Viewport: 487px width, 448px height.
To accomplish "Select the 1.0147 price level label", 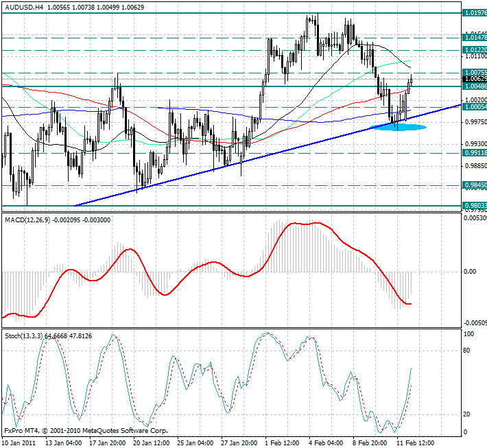I will click(x=475, y=38).
